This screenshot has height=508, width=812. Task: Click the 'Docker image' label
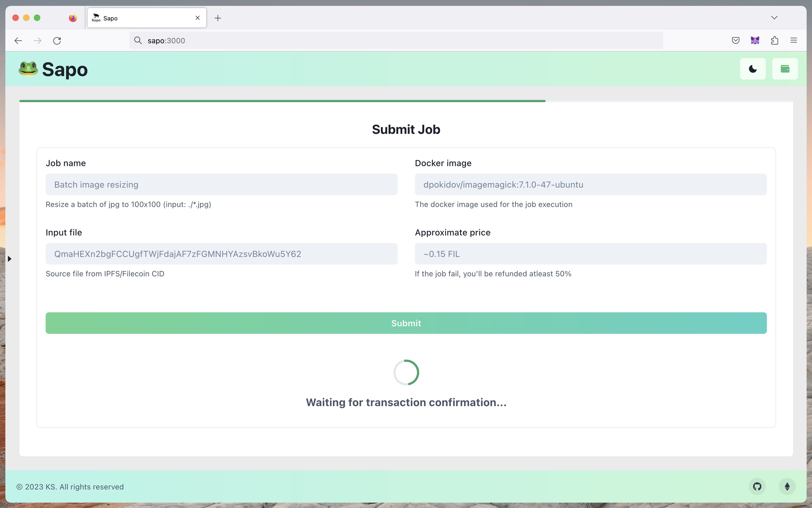click(x=443, y=163)
